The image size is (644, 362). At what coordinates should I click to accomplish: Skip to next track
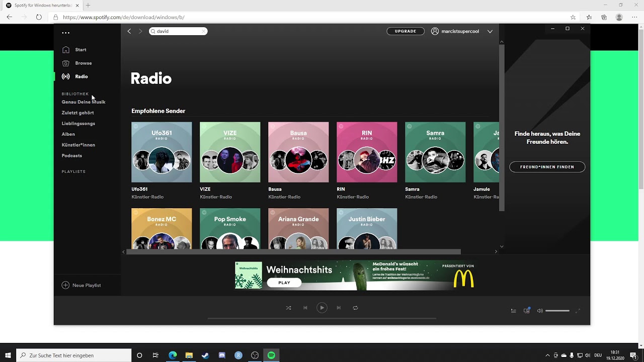click(339, 308)
